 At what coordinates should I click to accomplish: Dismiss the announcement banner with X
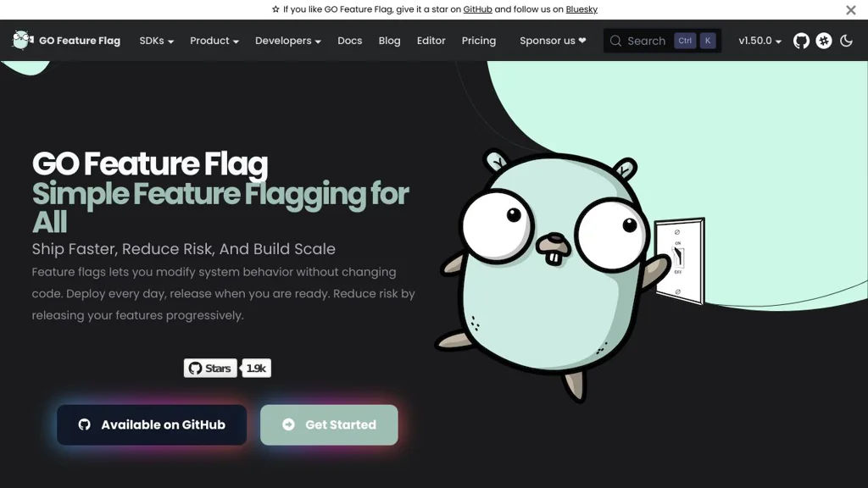coord(851,10)
